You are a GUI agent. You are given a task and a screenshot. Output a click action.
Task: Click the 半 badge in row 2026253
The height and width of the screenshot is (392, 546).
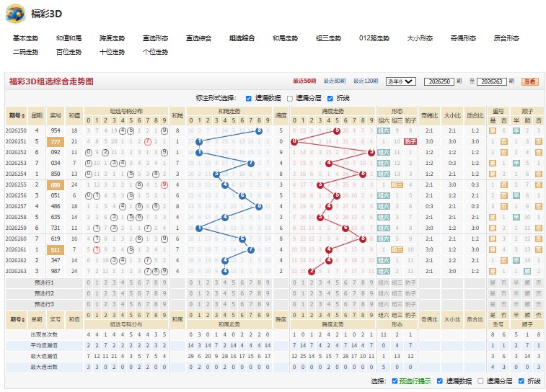pyautogui.click(x=516, y=163)
